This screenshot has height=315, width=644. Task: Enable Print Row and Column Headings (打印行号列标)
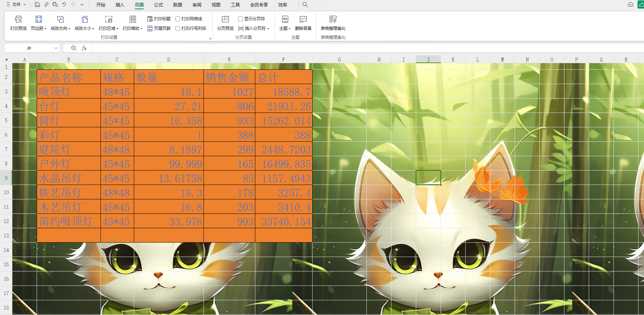click(178, 28)
